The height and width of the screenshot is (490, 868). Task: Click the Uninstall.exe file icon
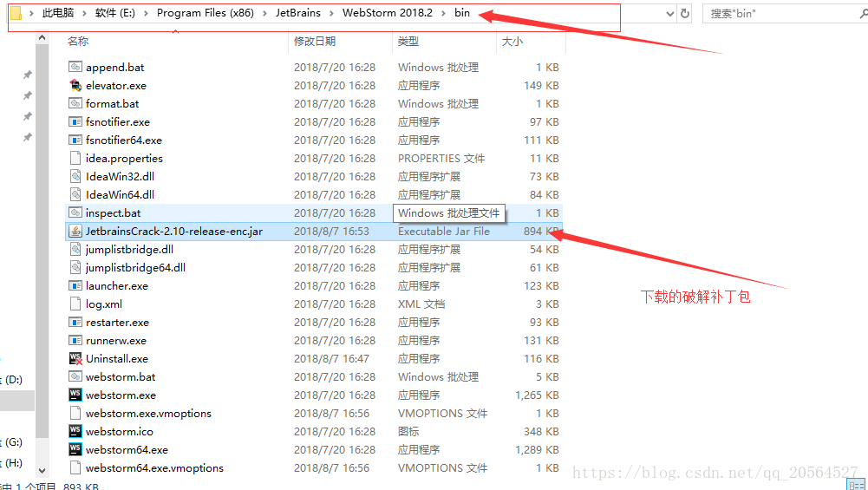click(x=75, y=359)
